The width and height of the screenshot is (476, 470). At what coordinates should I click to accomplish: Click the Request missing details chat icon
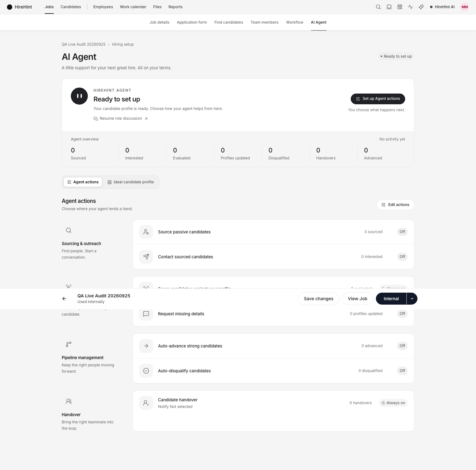point(146,314)
